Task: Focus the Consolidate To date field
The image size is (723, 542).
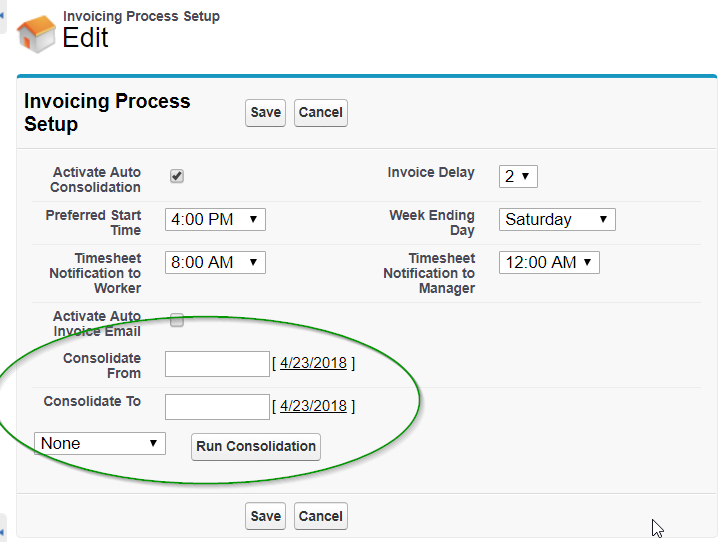Action: tap(217, 407)
